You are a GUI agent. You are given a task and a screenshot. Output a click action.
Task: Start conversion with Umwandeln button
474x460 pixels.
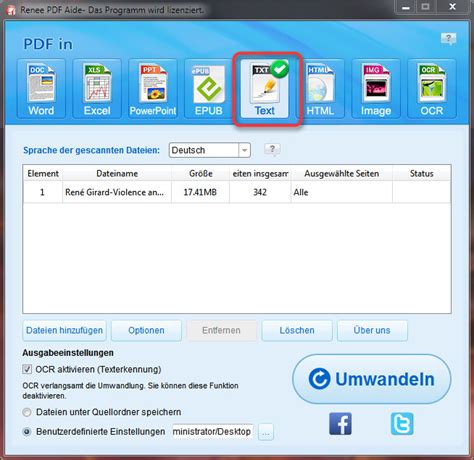coord(372,379)
